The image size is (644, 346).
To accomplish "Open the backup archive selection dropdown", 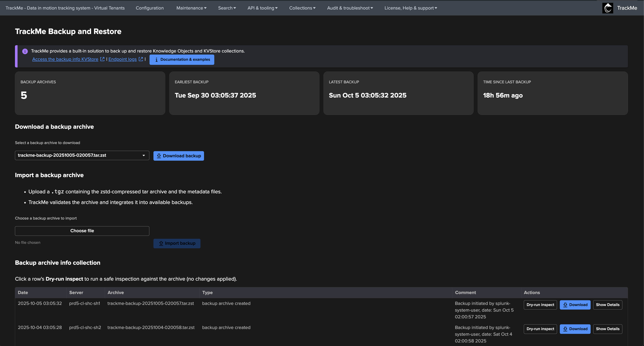I will (82, 155).
